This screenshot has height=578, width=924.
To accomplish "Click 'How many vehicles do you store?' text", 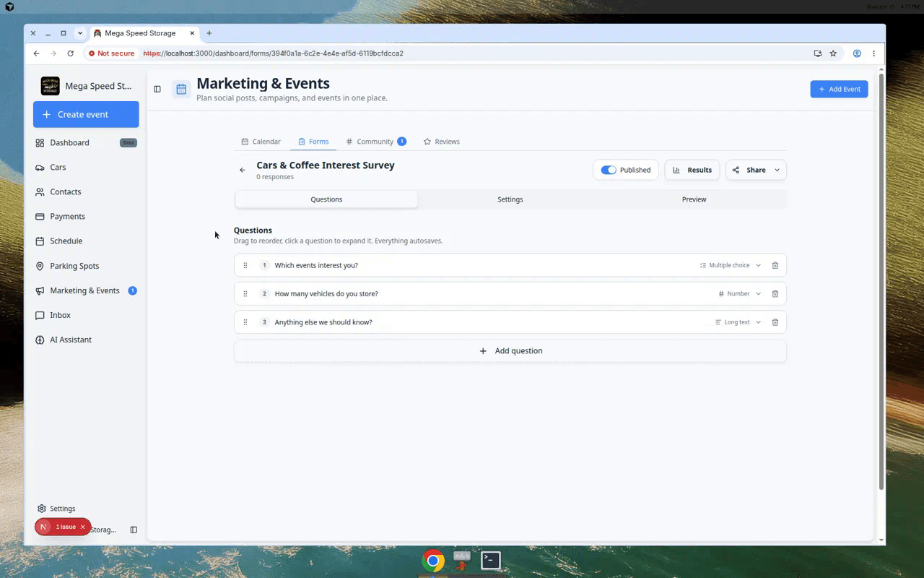I will [326, 294].
